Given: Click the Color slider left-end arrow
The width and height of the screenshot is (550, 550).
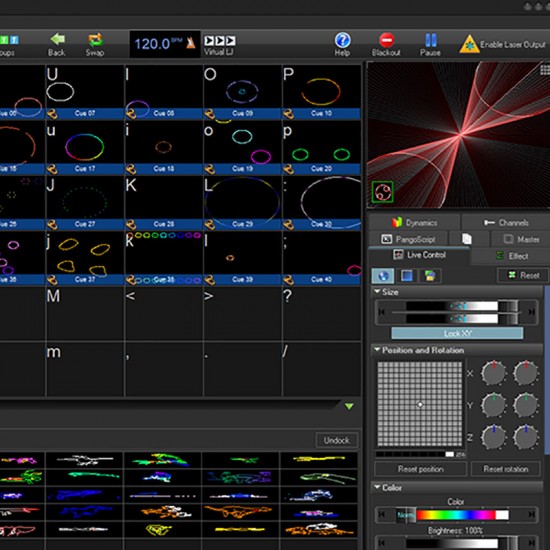Looking at the screenshot, I should click(382, 515).
